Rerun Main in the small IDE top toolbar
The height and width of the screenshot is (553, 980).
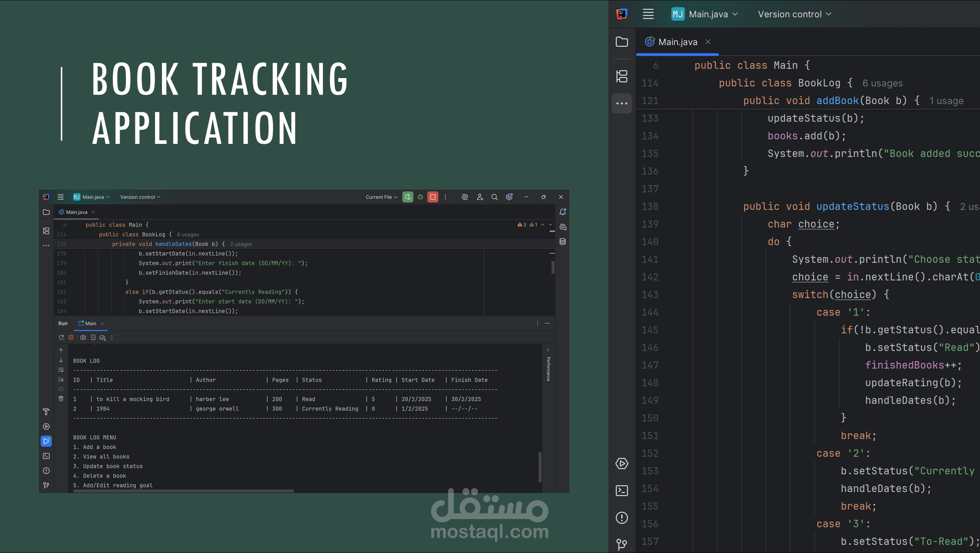[407, 197]
